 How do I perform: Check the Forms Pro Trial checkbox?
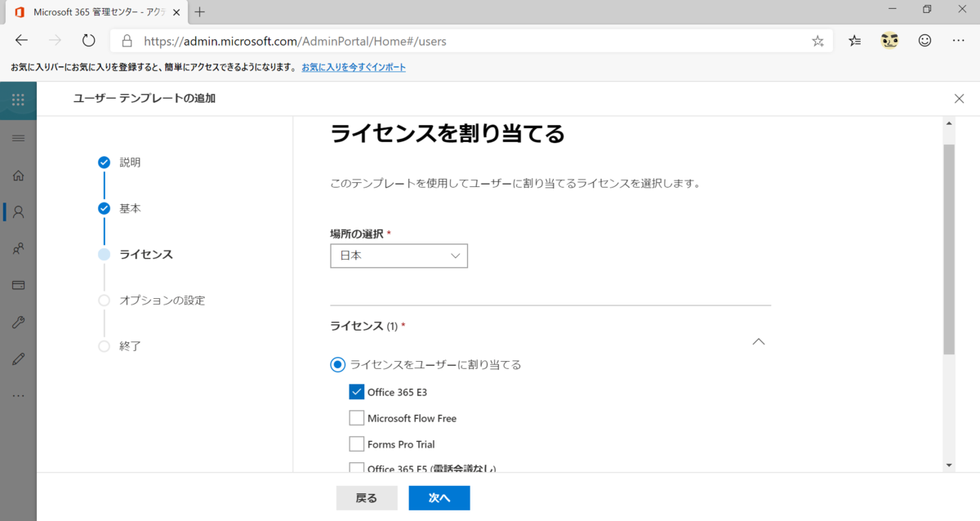356,444
